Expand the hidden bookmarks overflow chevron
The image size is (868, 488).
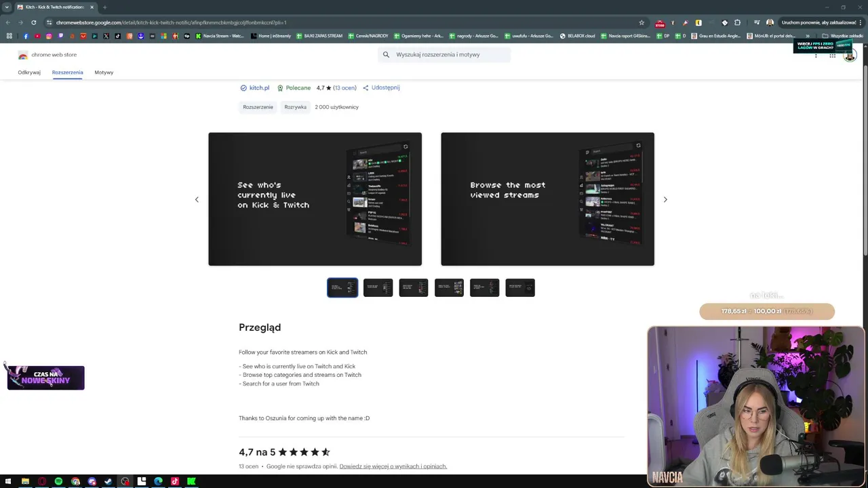(x=808, y=36)
